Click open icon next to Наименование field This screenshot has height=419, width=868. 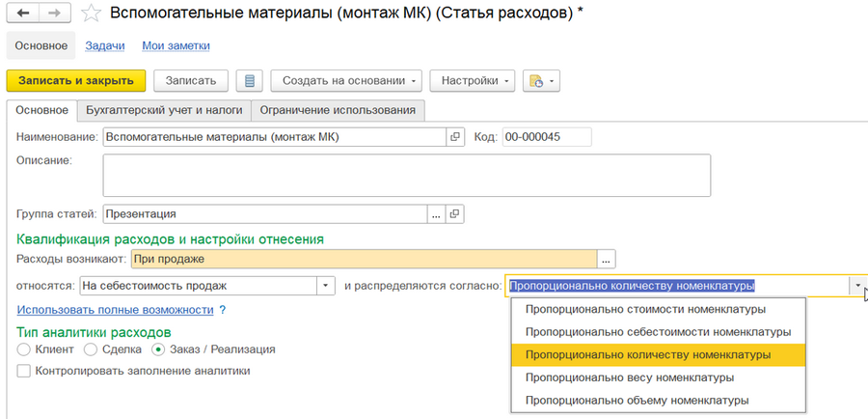[456, 137]
